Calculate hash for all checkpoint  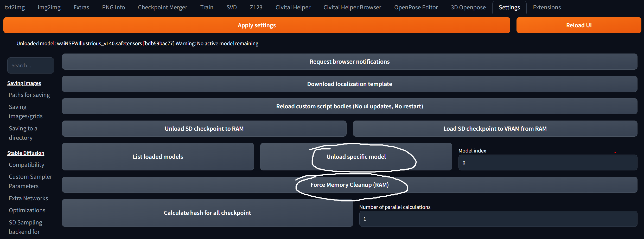(x=207, y=213)
